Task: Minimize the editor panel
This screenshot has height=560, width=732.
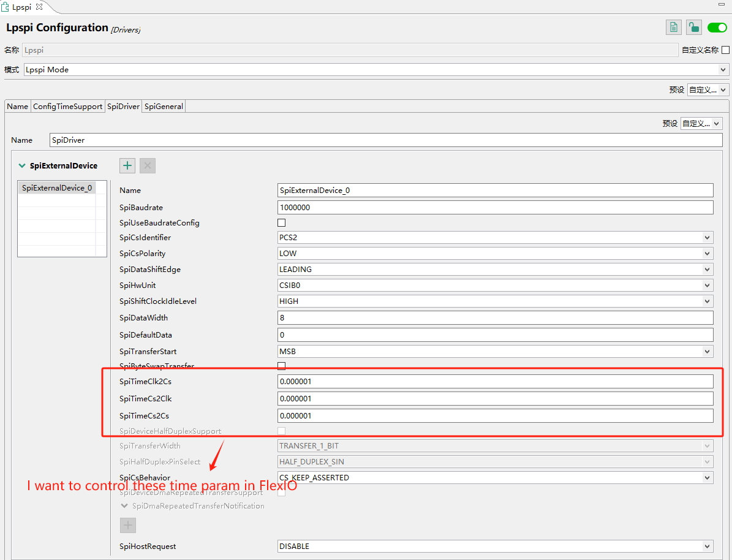Action: click(722, 5)
